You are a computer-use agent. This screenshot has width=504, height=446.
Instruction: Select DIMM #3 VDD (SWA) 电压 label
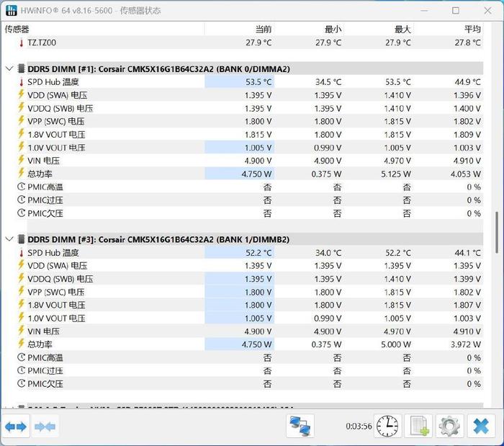(57, 266)
